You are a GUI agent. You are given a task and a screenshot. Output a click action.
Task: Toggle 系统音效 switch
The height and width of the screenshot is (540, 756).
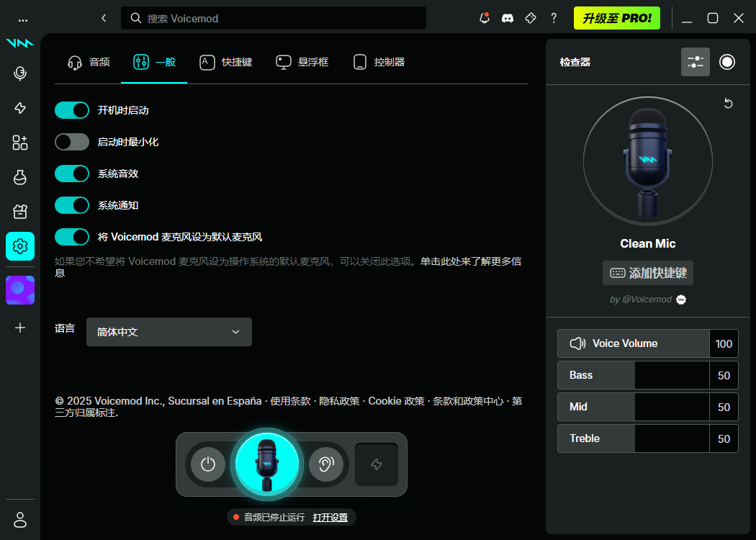[72, 174]
